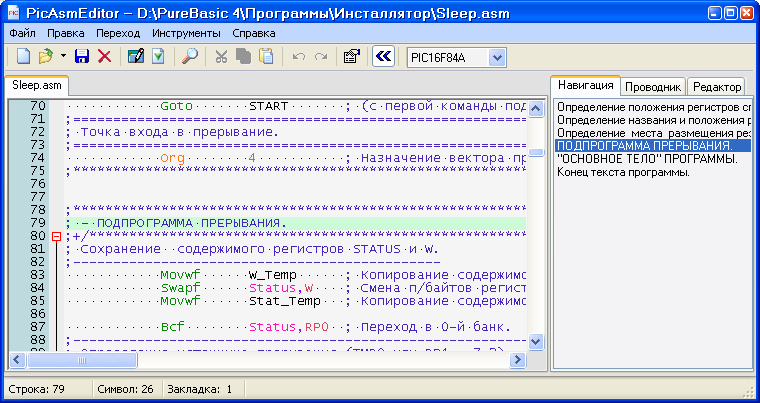Open the Справка menu
760x403 pixels.
point(254,33)
